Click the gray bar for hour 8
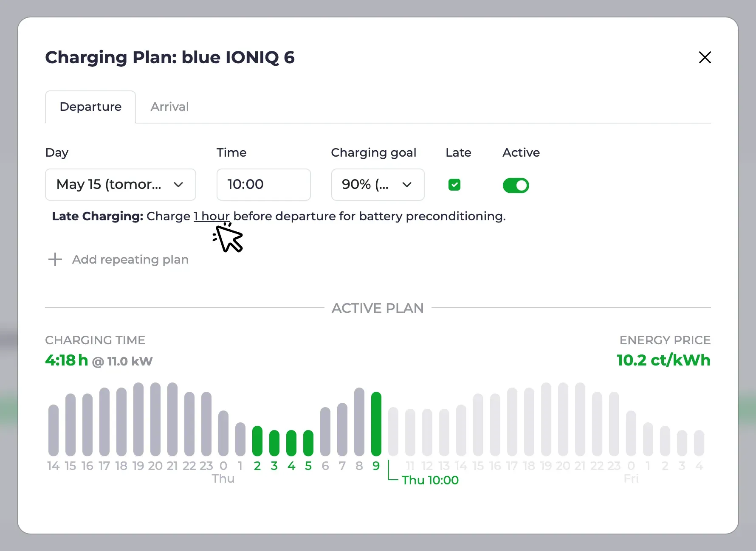Image resolution: width=756 pixels, height=551 pixels. [x=359, y=422]
